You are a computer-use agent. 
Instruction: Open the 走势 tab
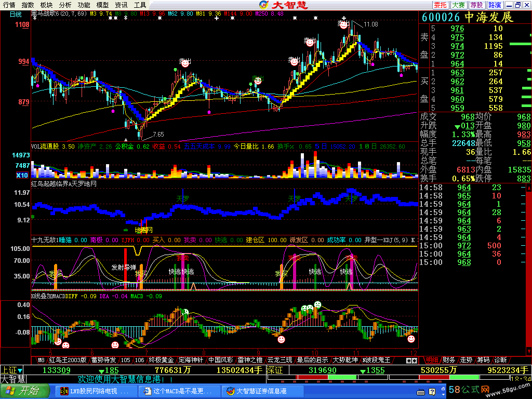[466, 360]
